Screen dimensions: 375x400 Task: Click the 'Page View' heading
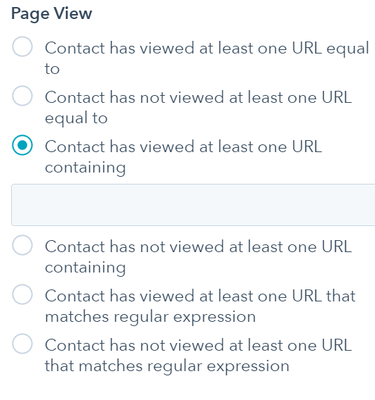point(52,14)
